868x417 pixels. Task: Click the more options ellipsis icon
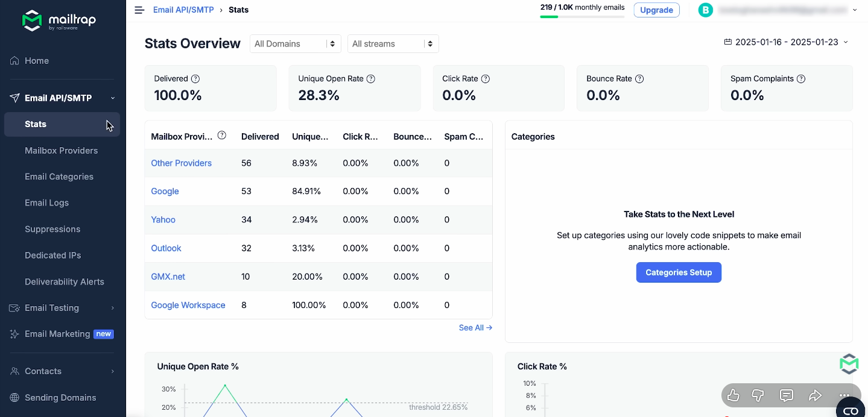pos(844,395)
